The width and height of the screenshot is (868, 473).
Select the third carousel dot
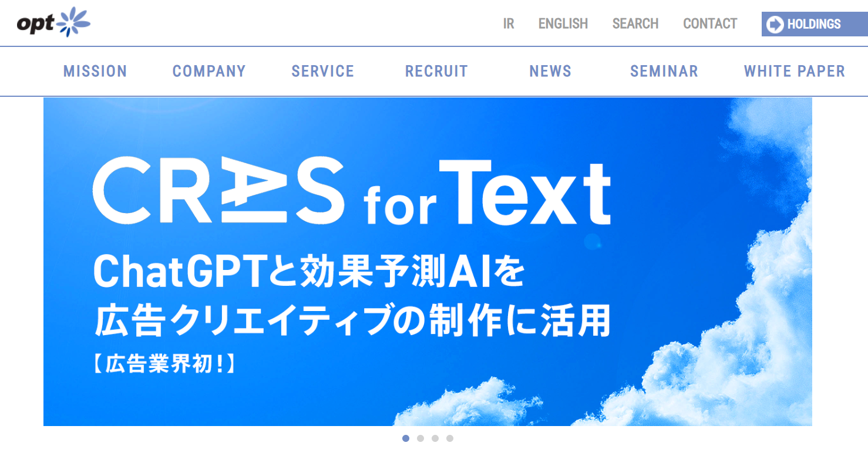click(x=435, y=438)
